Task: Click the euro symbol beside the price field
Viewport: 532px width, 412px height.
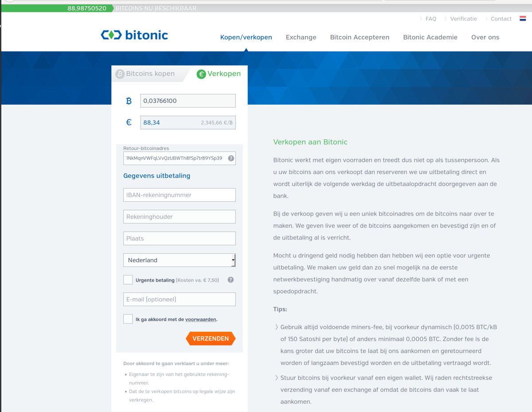Action: pyautogui.click(x=129, y=122)
